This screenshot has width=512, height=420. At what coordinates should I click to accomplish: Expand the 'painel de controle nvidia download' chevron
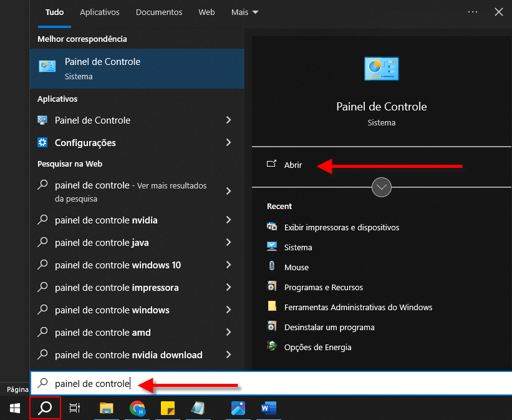(x=229, y=354)
